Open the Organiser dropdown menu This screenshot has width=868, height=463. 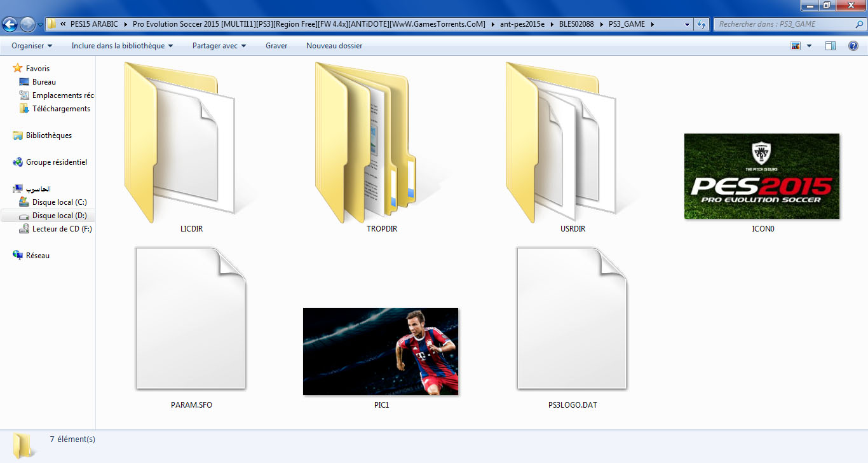(x=32, y=46)
